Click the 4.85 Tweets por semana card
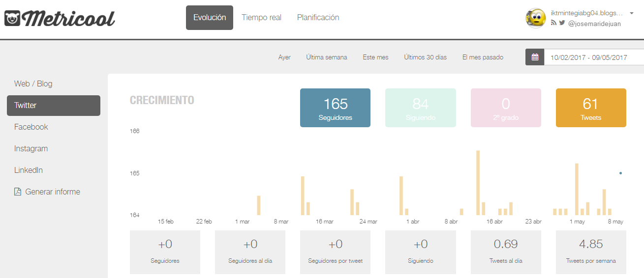644x278 pixels. point(591,252)
